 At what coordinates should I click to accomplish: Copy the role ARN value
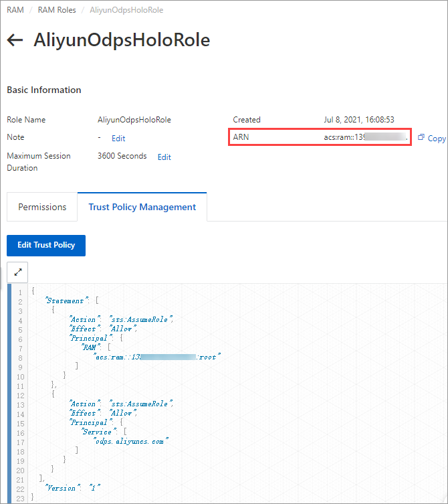pos(432,138)
